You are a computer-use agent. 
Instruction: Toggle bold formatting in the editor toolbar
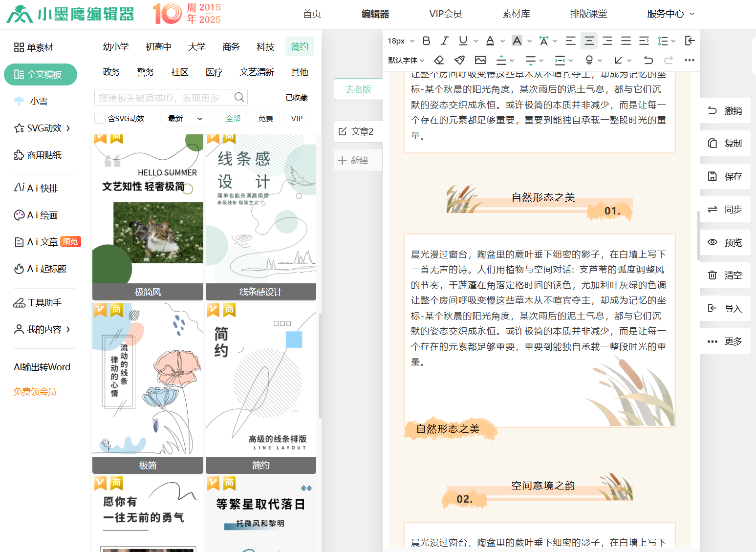426,41
